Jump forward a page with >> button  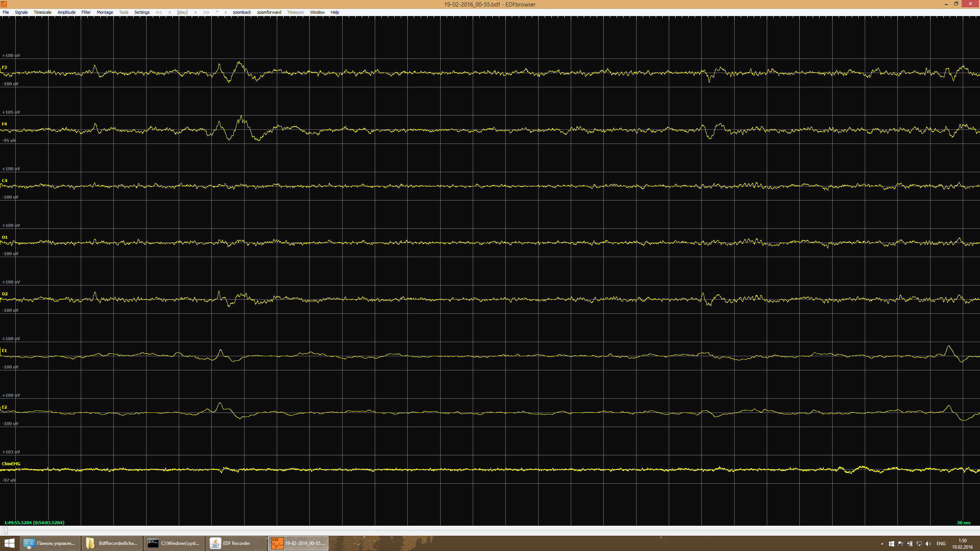[206, 12]
